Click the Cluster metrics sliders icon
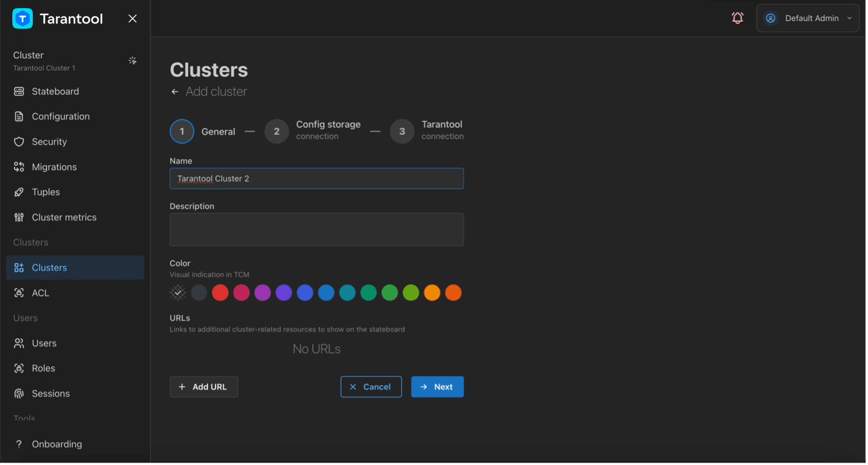 click(x=19, y=218)
